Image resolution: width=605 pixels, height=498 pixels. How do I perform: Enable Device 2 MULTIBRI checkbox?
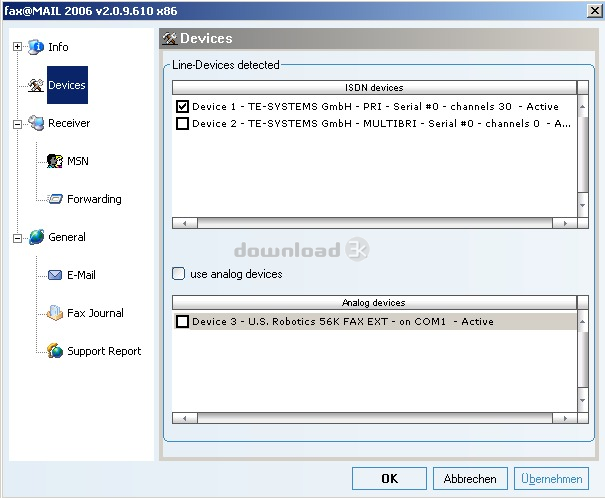pyautogui.click(x=182, y=124)
